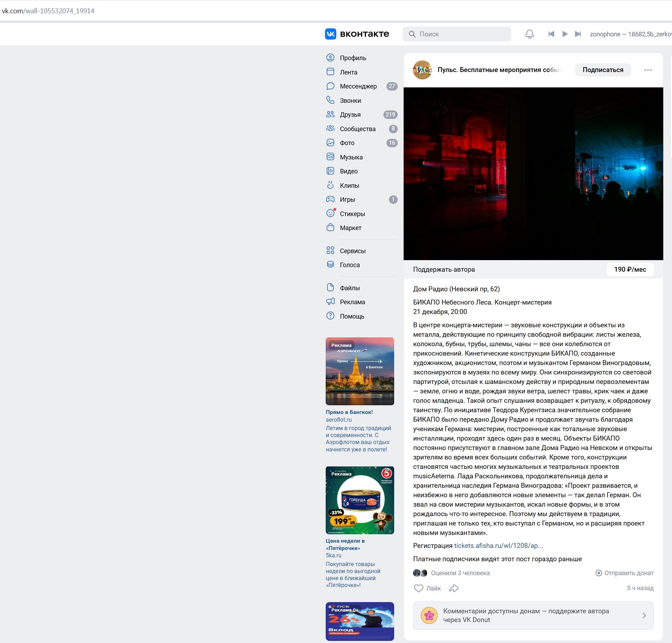
Task: Click the notifications bell icon
Action: pyautogui.click(x=529, y=34)
